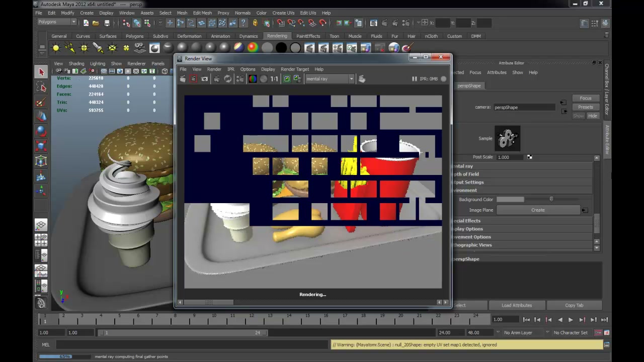Click the Post Scale value field

(510, 157)
